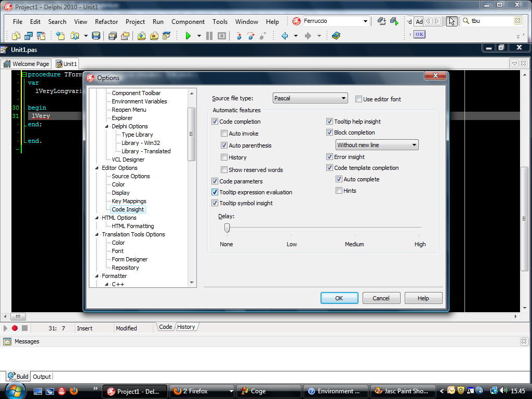This screenshot has width=532, height=399.
Task: Uncheck the Code completion checkbox
Action: pos(215,122)
